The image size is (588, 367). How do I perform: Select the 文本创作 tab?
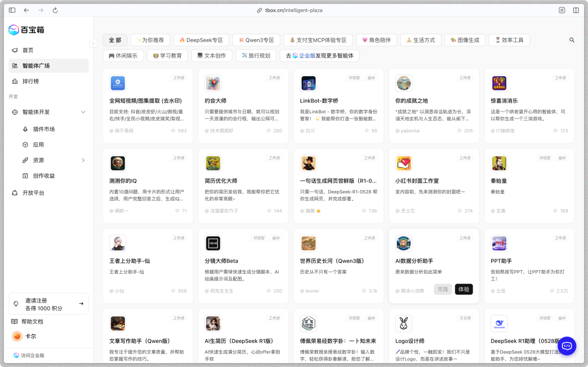[x=211, y=56]
